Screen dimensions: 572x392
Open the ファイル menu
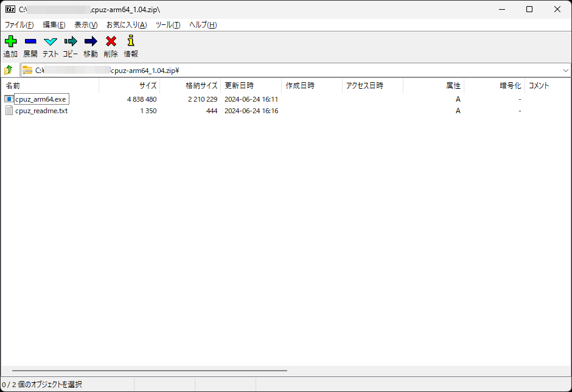(19, 24)
